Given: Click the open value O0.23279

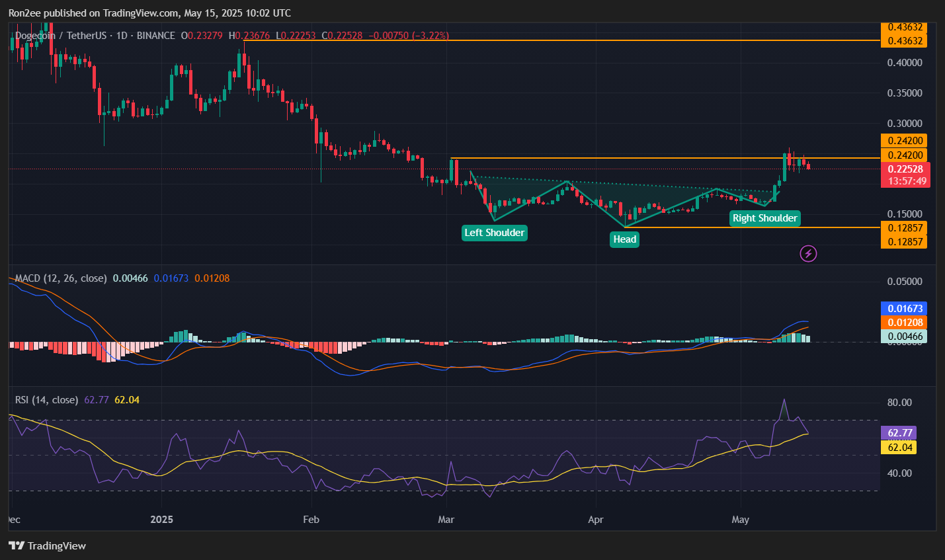Looking at the screenshot, I should point(202,36).
